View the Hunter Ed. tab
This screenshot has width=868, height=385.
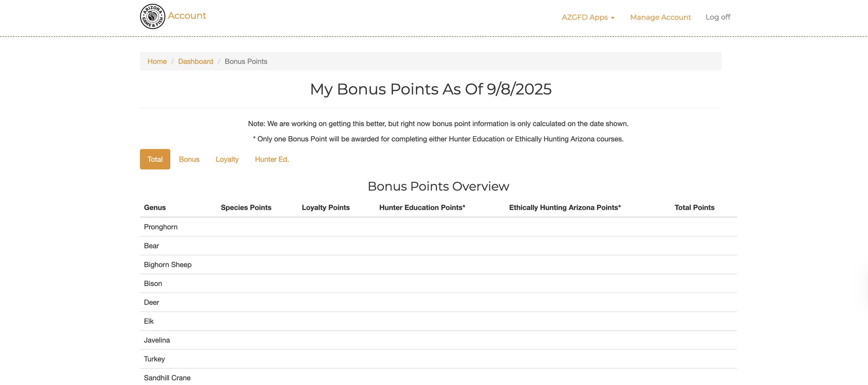[272, 159]
